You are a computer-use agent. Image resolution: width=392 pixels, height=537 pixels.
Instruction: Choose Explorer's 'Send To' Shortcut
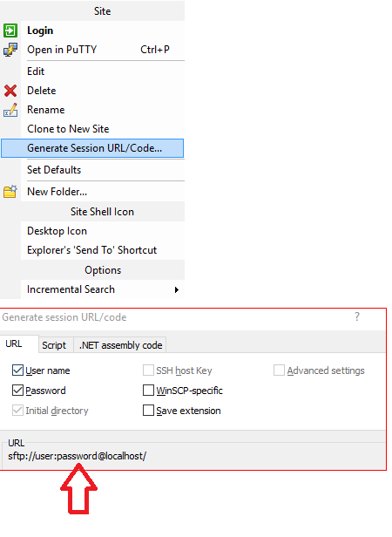point(91,250)
